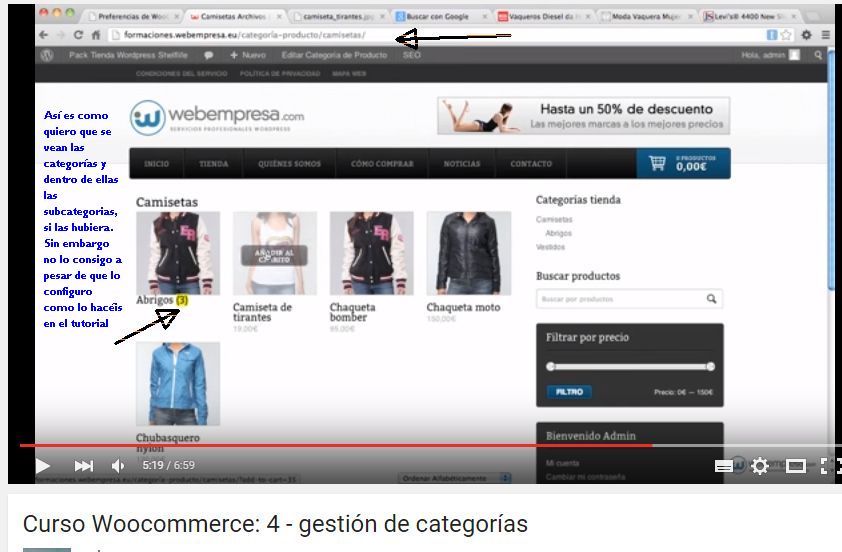Select Abrigos in Categorías tienda

pyautogui.click(x=558, y=233)
